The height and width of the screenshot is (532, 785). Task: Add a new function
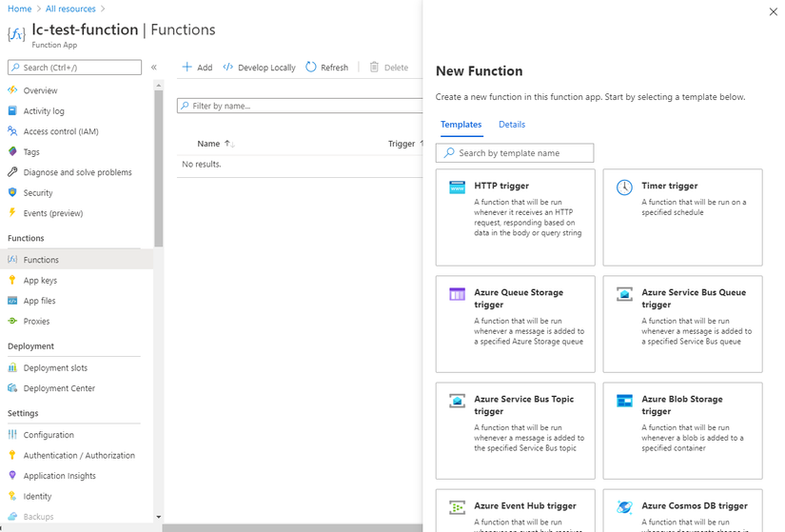point(197,68)
